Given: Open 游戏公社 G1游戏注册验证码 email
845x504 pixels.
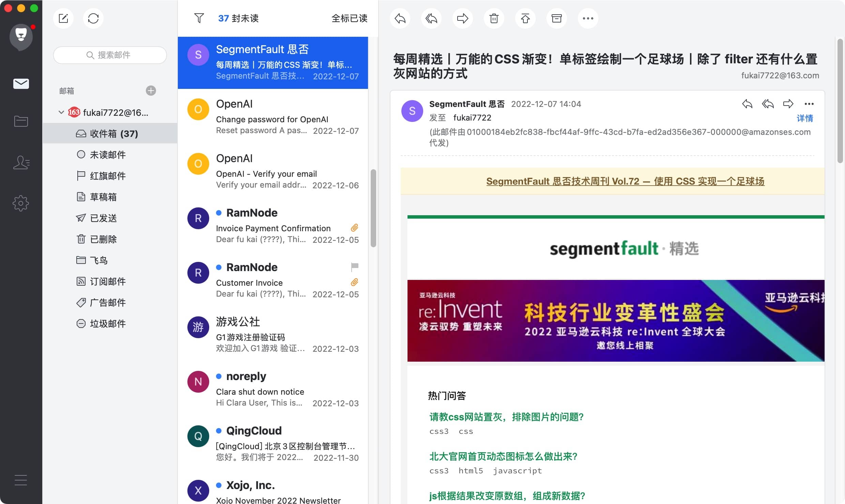Looking at the screenshot, I should [273, 334].
